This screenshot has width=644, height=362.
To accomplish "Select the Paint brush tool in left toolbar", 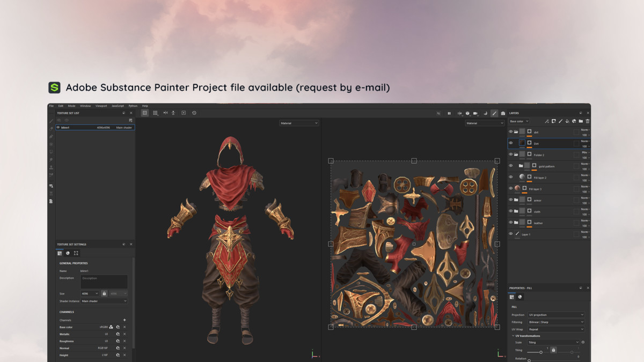I will coord(52,121).
